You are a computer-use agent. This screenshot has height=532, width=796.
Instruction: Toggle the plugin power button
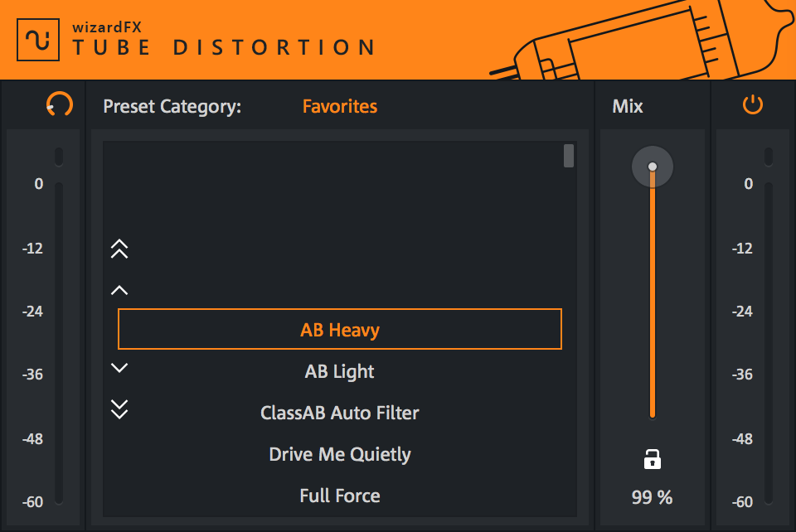[x=752, y=105]
